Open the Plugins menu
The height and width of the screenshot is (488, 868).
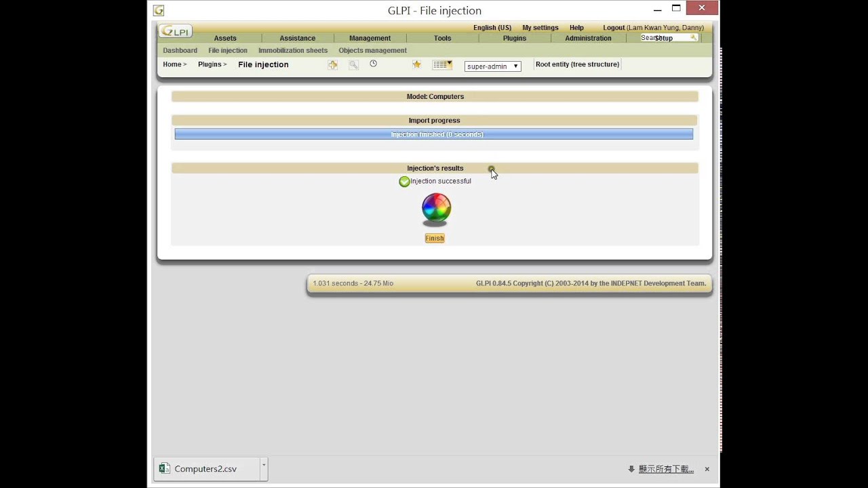515,38
